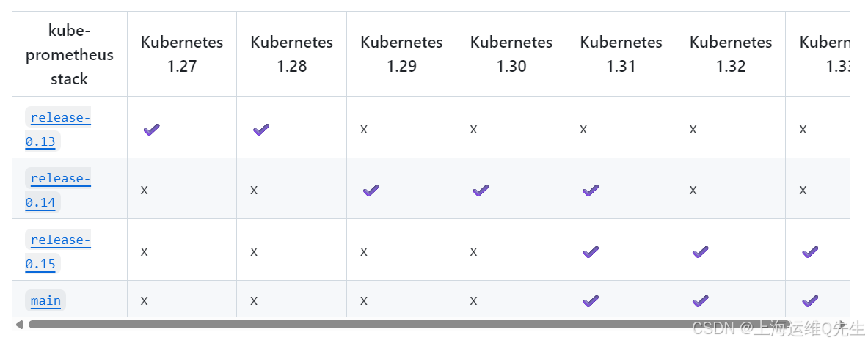This screenshot has width=868, height=343.
Task: Click checkmark for release-0.13 under Kubernetes 1.28
Action: point(261,130)
